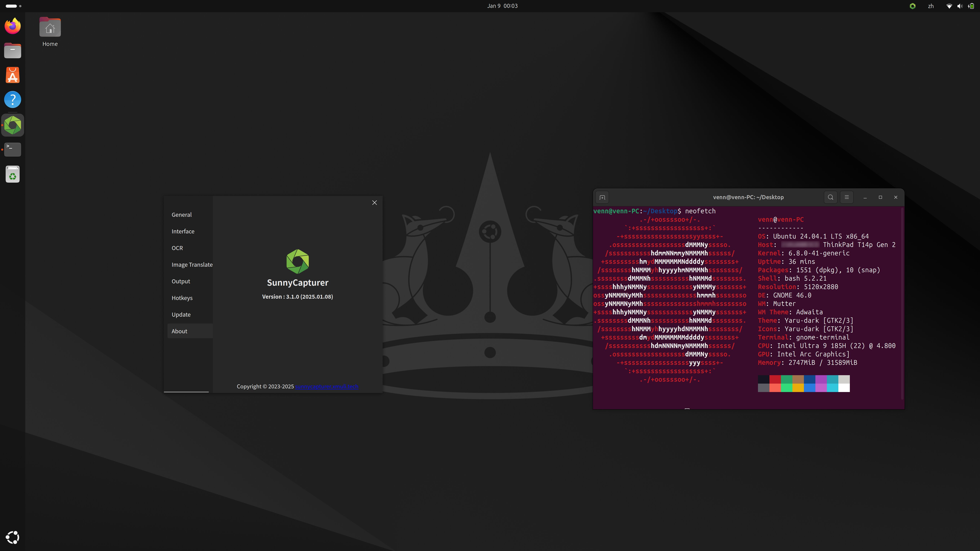This screenshot has height=551, width=980.
Task: Click the SunnyCapturer logo in About page
Action: click(297, 262)
